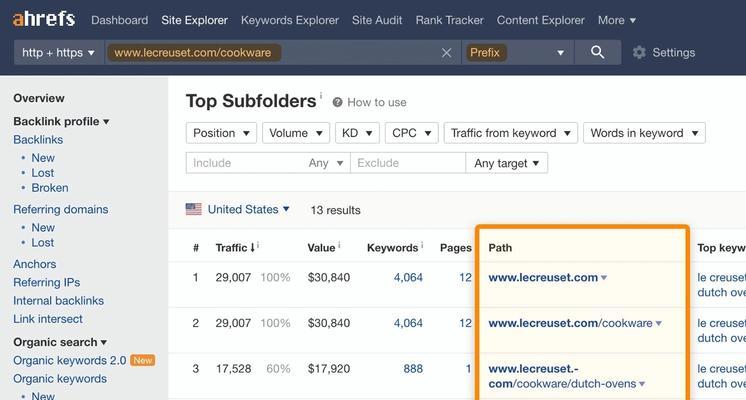
Task: Open Referring IPs link
Action: tap(47, 282)
